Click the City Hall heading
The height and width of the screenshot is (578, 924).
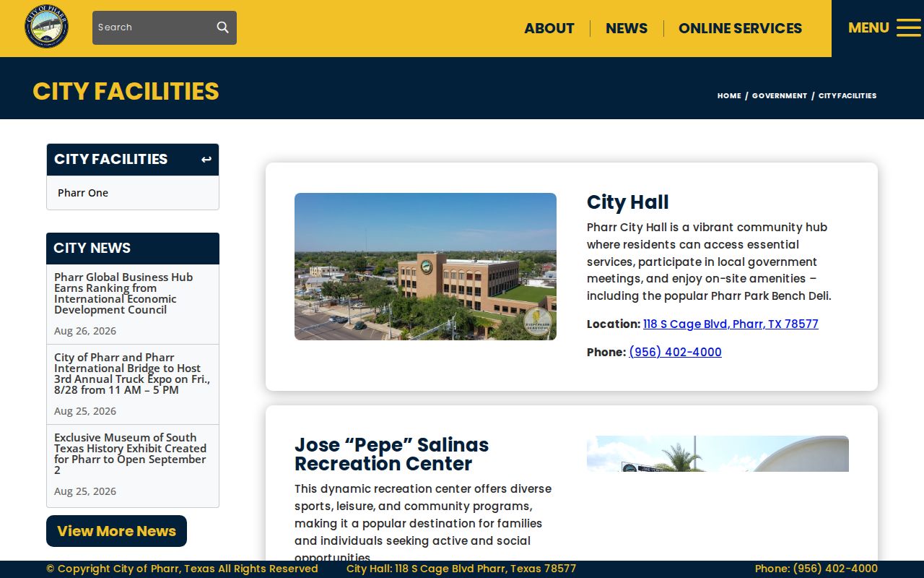627,202
